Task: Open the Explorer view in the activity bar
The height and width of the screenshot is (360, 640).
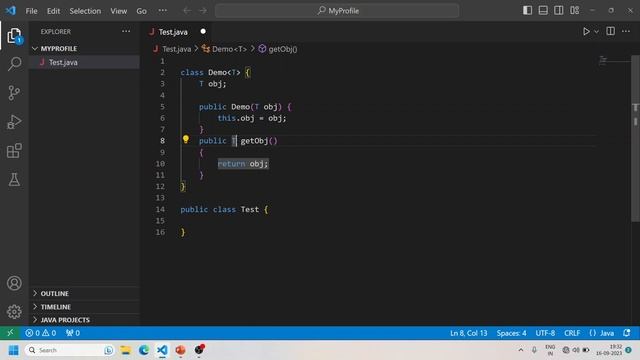Action: (14, 36)
